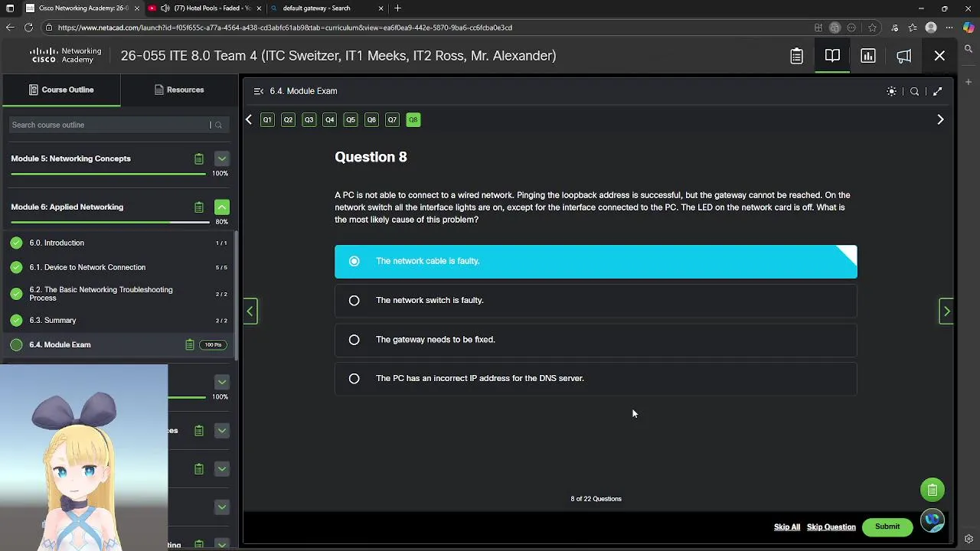Click Module 6 clipboard exam icon
The height and width of the screenshot is (551, 980).
pyautogui.click(x=198, y=207)
